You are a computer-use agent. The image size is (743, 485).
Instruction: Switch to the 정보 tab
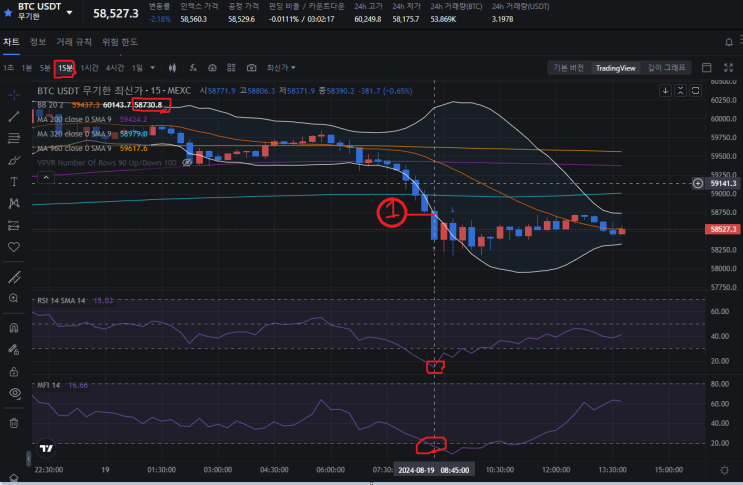click(38, 42)
